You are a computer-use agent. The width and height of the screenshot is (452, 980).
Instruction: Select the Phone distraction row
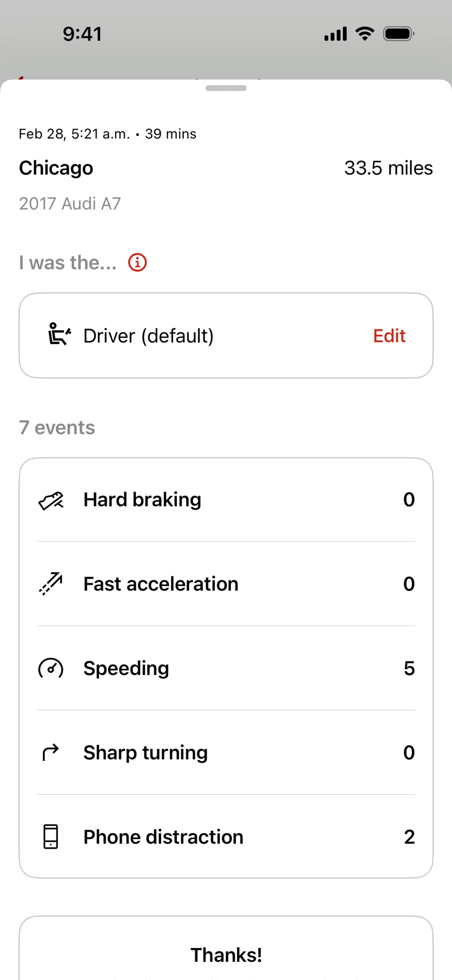tap(226, 837)
